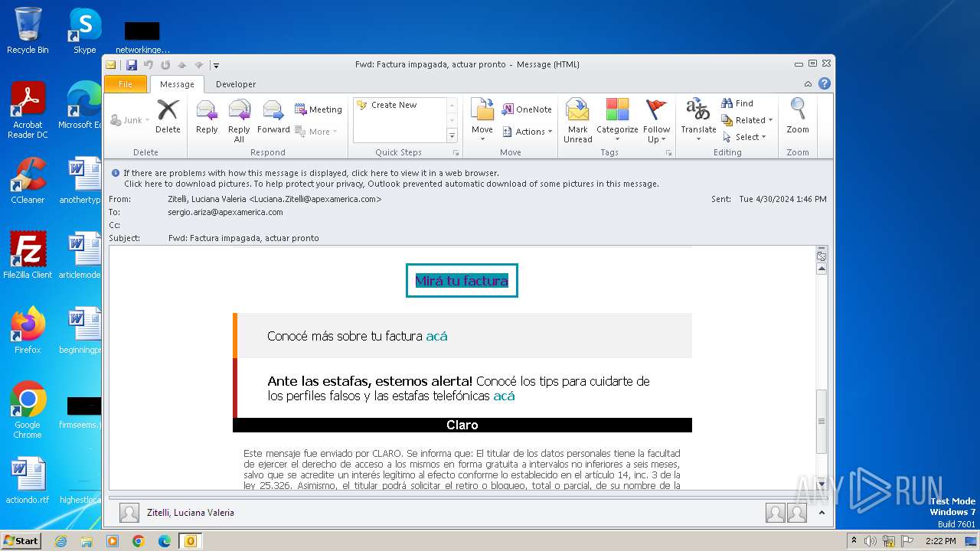Open the Junk dropdown
This screenshot has height=551, width=980.
129,120
